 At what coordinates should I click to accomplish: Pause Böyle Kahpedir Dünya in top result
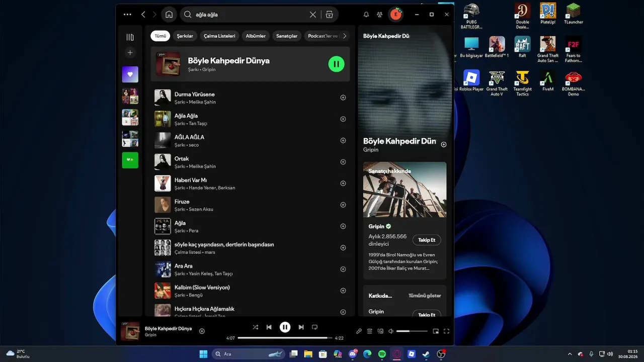coord(337,64)
